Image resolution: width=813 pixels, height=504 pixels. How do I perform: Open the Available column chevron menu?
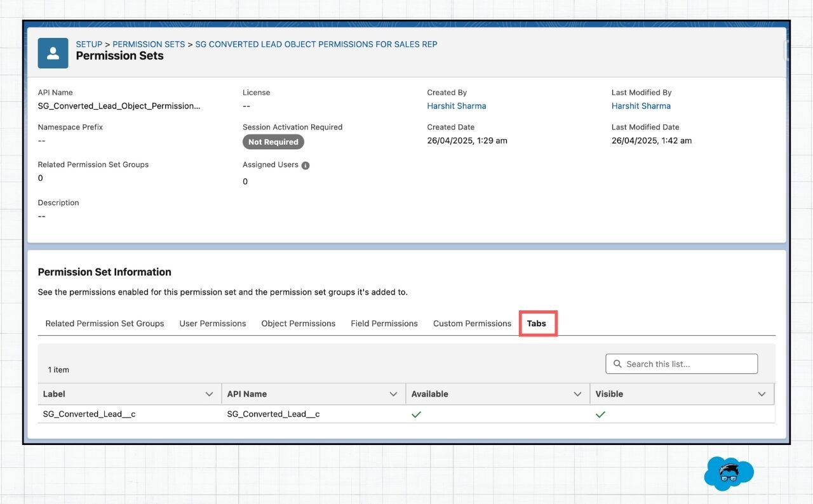point(577,394)
